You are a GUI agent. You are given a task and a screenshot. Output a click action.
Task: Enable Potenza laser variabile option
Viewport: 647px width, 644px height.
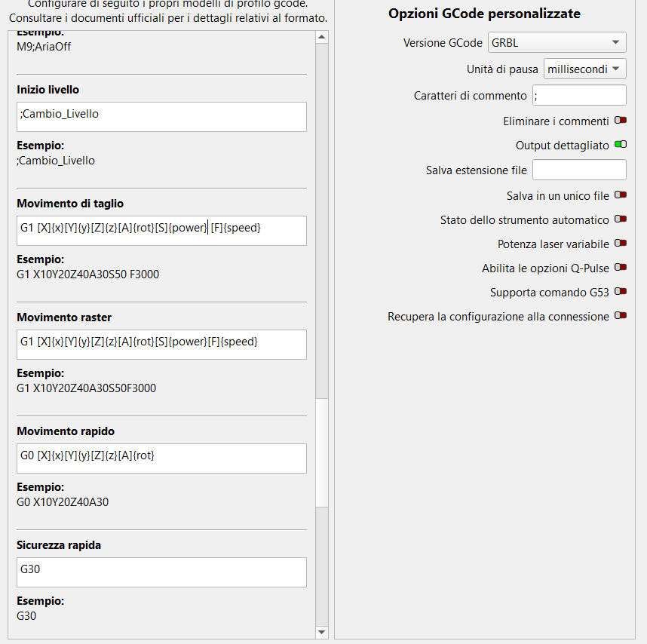621,244
